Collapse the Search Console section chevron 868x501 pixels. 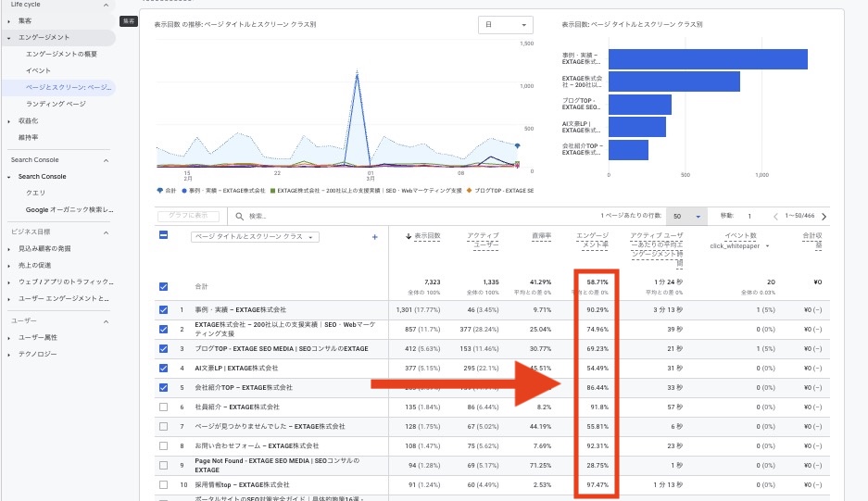coord(106,160)
